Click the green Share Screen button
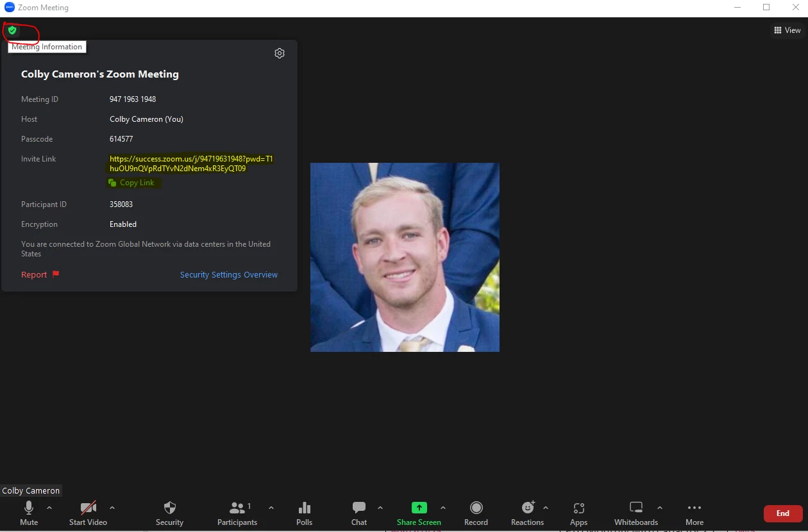 tap(419, 513)
